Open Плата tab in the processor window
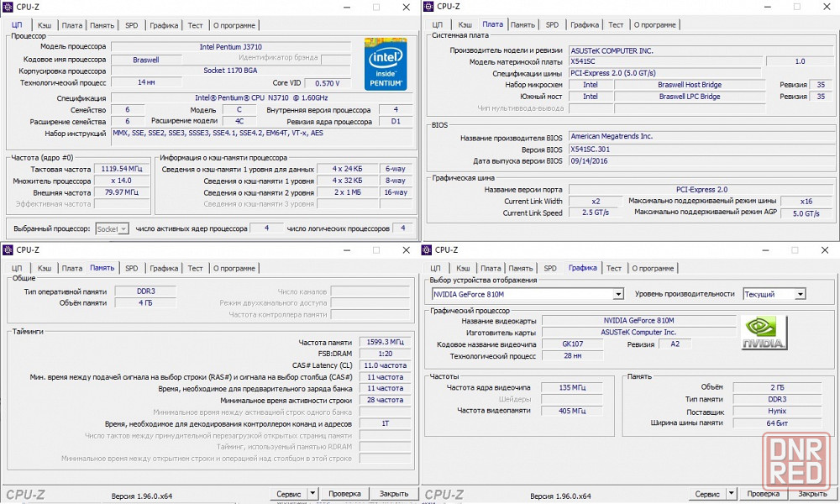Viewport: 840px width, 504px height. point(71,25)
